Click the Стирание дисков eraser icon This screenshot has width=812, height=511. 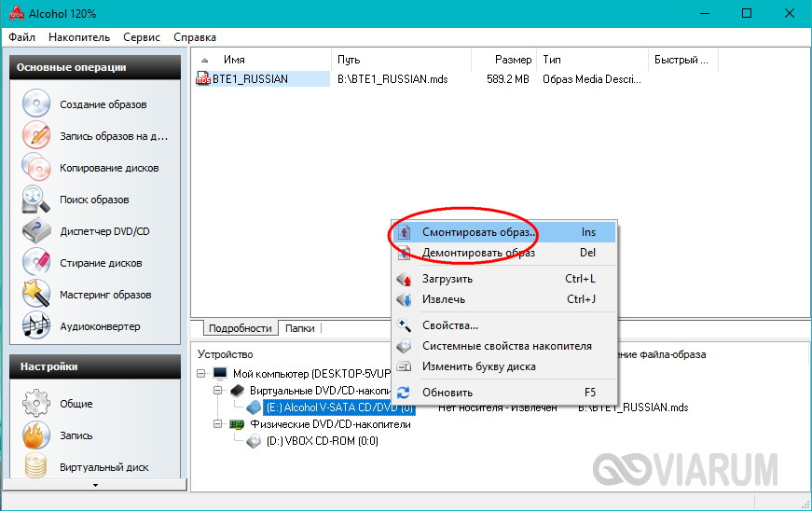tap(36, 262)
